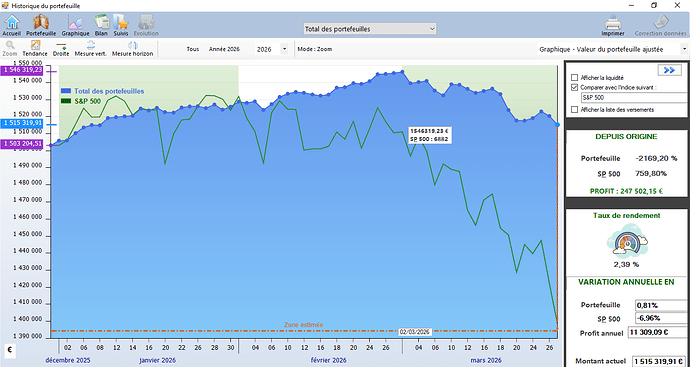
Task: Expand the 2026 year dropdown arrow
Action: [x=284, y=49]
